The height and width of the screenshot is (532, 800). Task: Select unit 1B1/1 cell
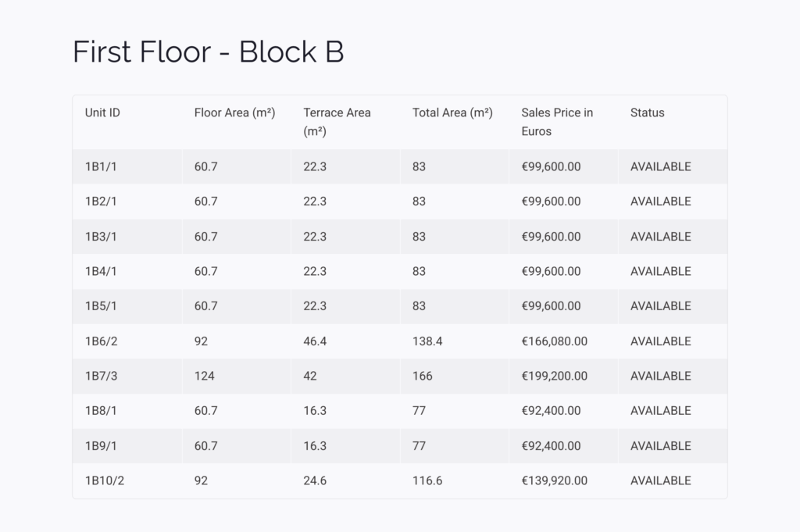pyautogui.click(x=101, y=167)
